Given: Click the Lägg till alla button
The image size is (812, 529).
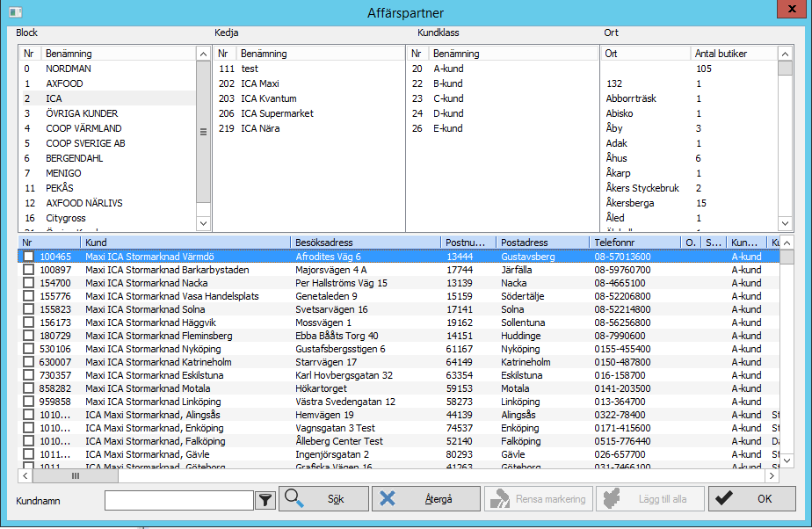Looking at the screenshot, I should pos(650,499).
